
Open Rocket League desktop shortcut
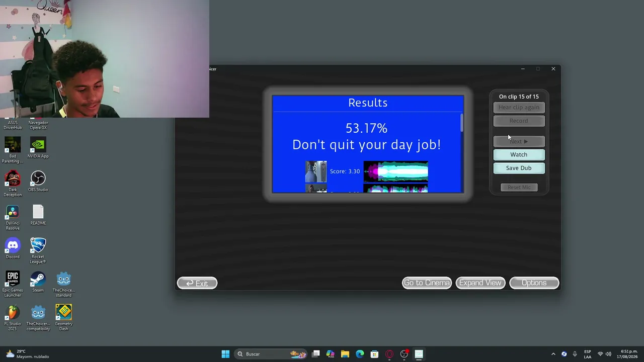[38, 250]
